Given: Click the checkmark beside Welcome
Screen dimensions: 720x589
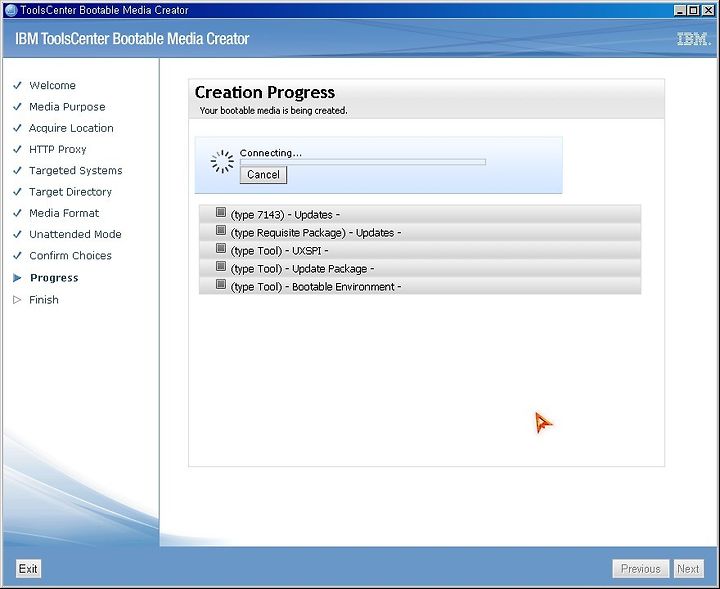Looking at the screenshot, I should click(17, 85).
